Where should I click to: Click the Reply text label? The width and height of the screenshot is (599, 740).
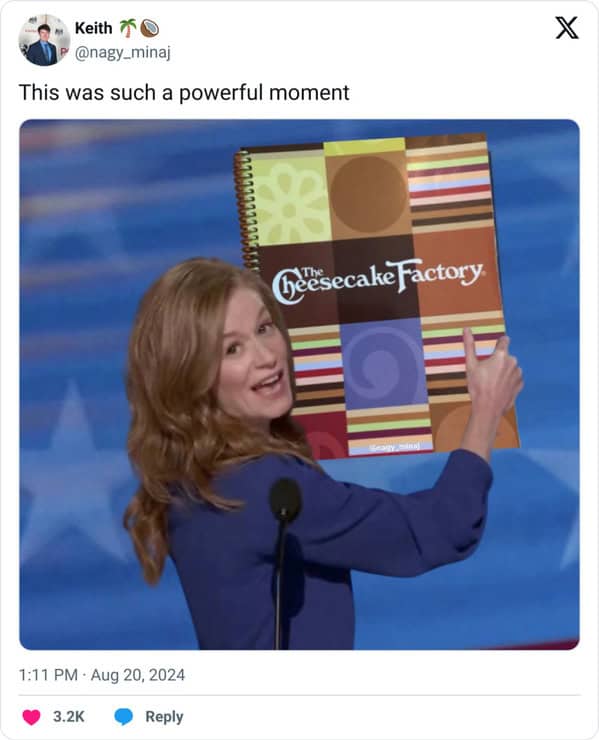164,716
